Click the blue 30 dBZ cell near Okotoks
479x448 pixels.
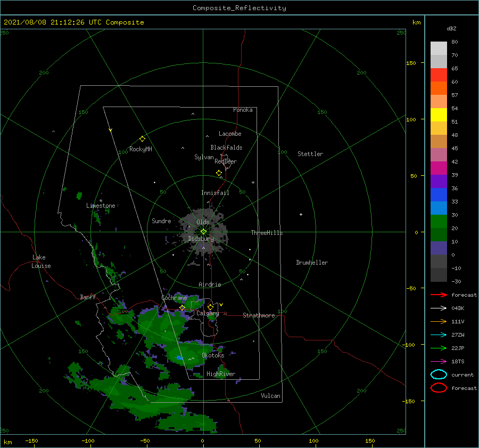point(180,357)
